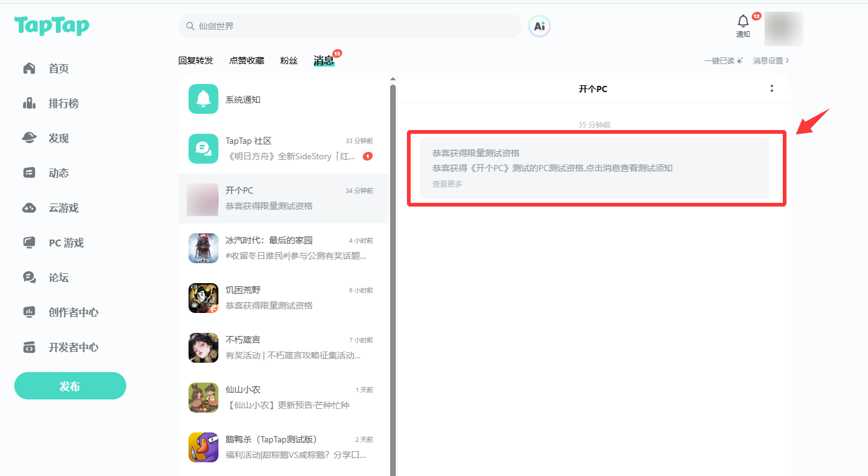Select the 论坛 menu label
The image size is (868, 476).
[59, 278]
